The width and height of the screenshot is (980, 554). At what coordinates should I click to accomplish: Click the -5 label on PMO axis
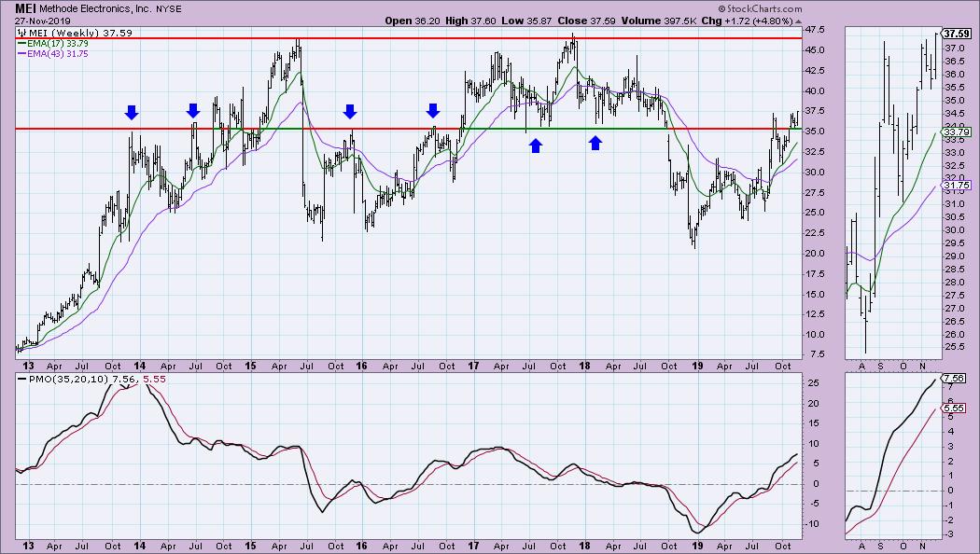pyautogui.click(x=813, y=504)
